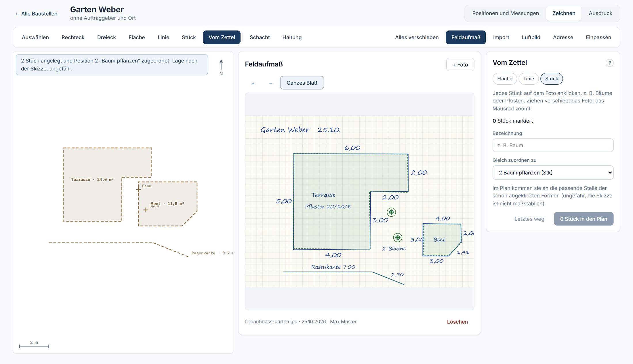This screenshot has height=364, width=633.
Task: Click '0 Stück in den Plan' button
Action: 584,219
